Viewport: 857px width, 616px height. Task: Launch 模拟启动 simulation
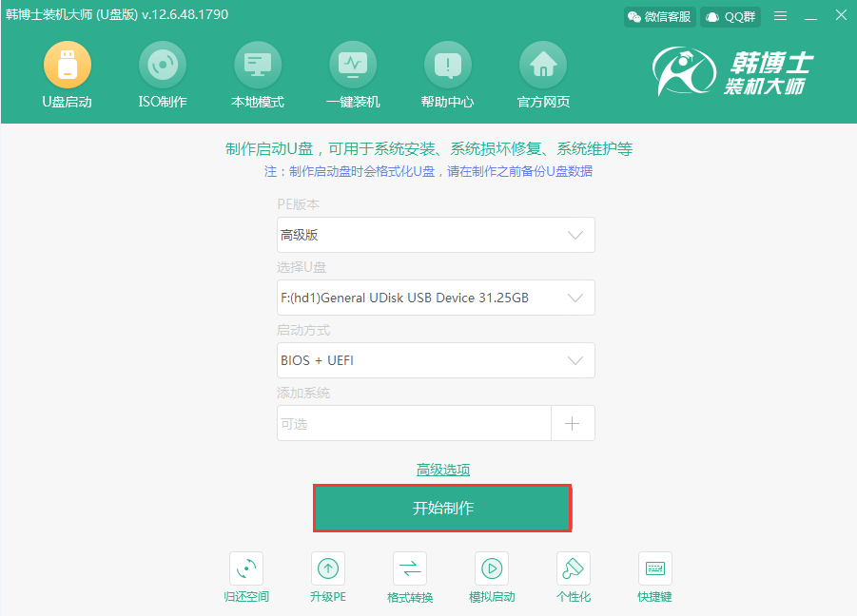tap(492, 568)
